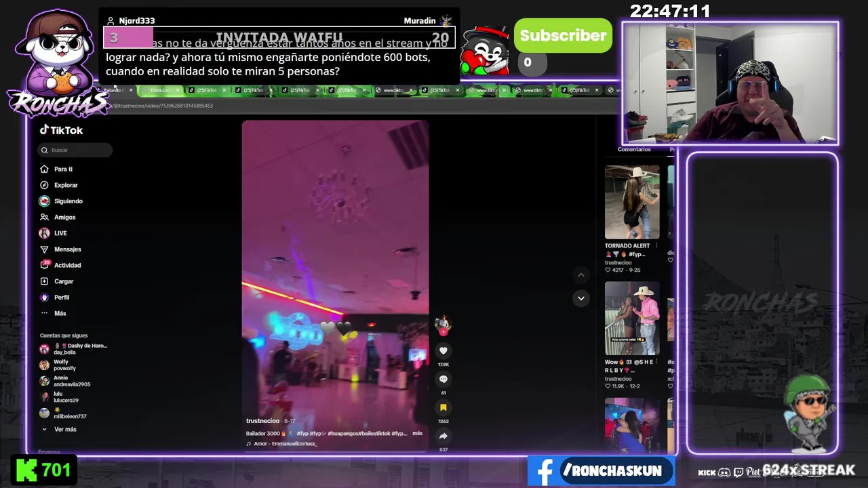Image resolution: width=868 pixels, height=488 pixels.
Task: Open the Amigos page
Action: click(64, 217)
